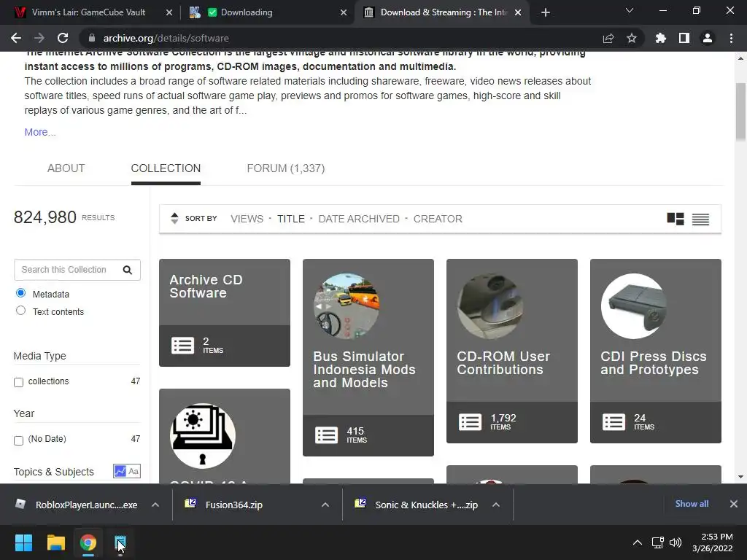The image size is (747, 560).
Task: Open the Chrome three-dot menu
Action: (x=731, y=38)
